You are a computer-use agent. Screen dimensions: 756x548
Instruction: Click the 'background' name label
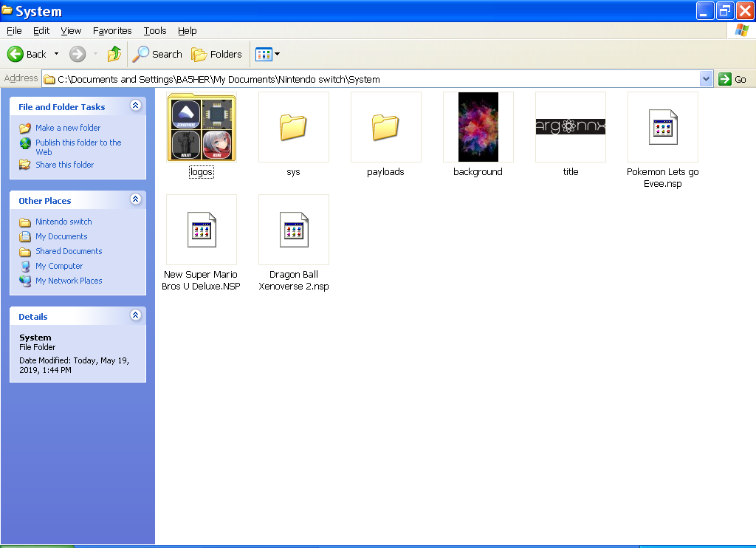tap(478, 172)
